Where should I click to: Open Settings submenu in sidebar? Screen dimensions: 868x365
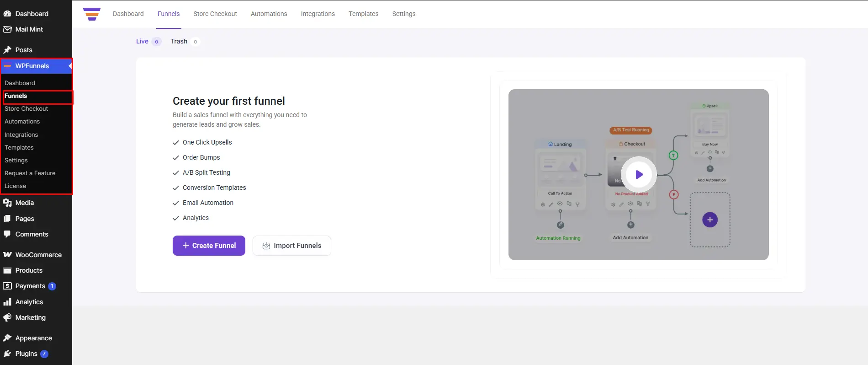coord(16,160)
